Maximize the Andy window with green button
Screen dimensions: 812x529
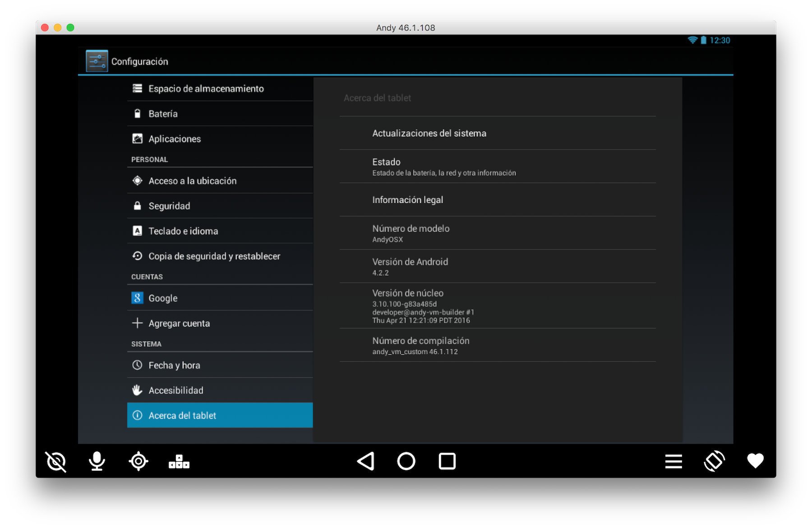click(x=70, y=28)
